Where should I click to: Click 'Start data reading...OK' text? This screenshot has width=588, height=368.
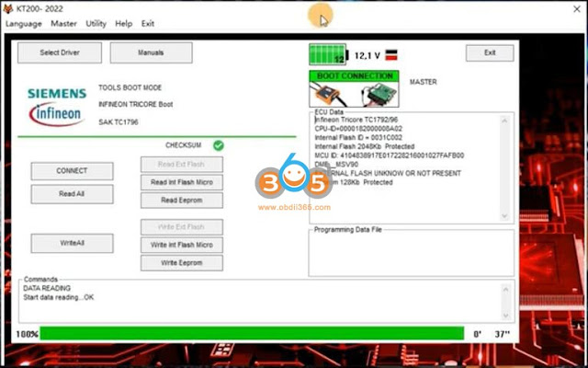59,297
